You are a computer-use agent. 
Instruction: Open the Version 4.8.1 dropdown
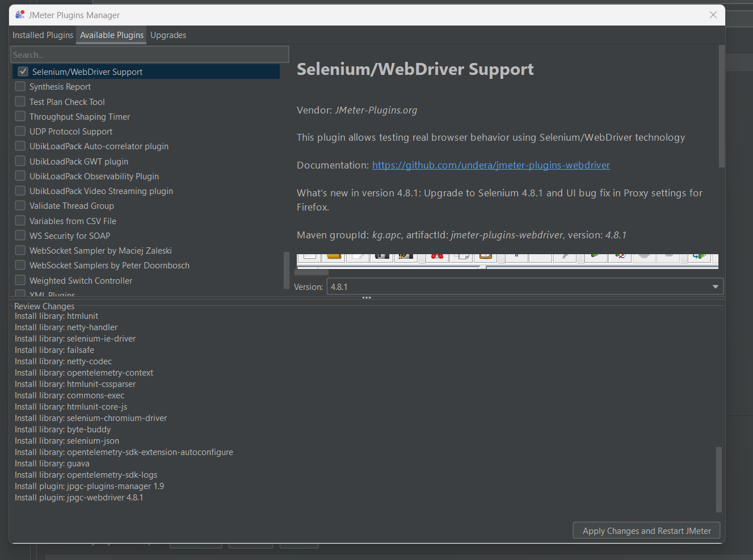tap(525, 287)
